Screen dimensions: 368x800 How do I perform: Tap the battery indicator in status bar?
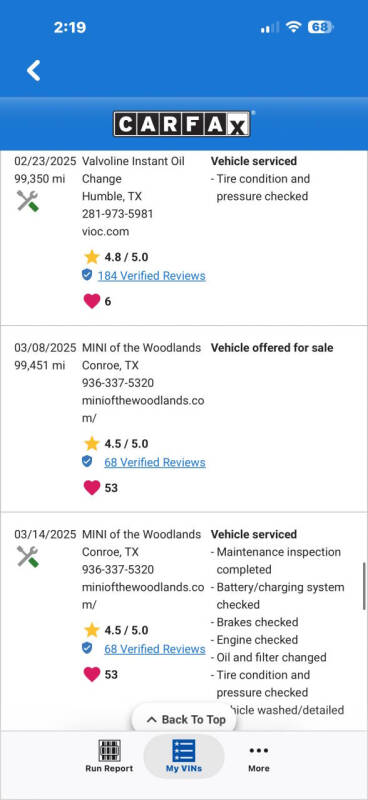pyautogui.click(x=321, y=27)
